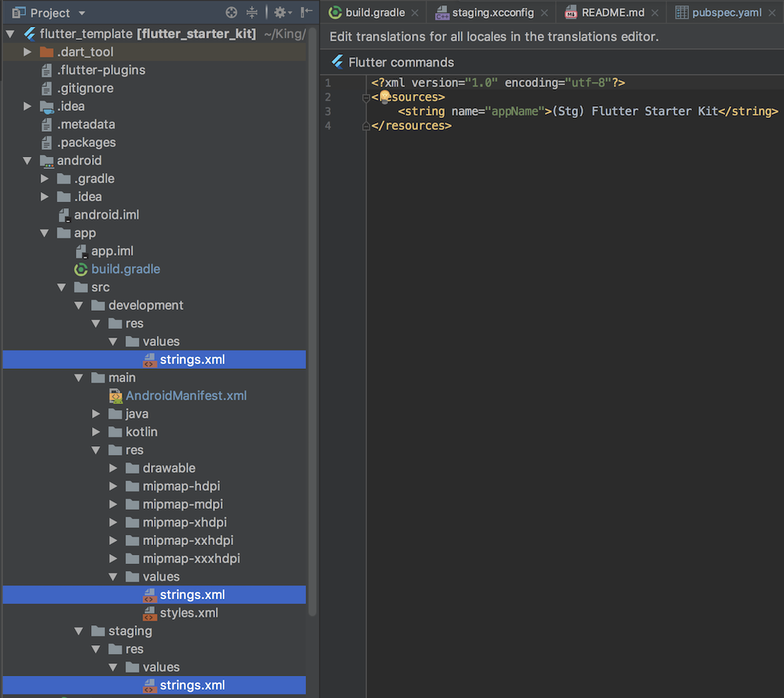Switch to the build.gradle tab
The height and width of the screenshot is (698, 784).
coord(375,12)
